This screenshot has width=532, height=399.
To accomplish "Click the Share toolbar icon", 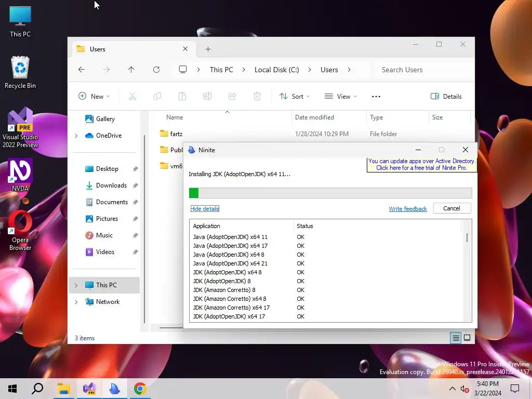I will [232, 96].
